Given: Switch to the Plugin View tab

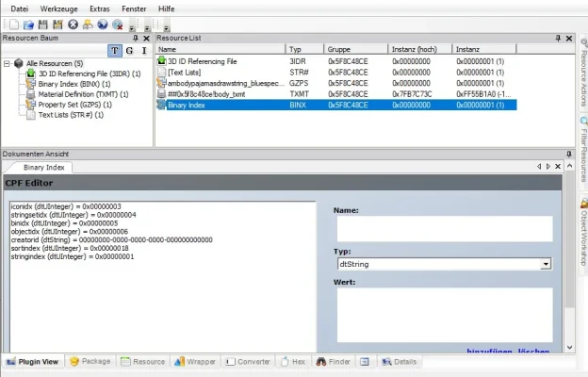Looking at the screenshot, I should coord(33,362).
